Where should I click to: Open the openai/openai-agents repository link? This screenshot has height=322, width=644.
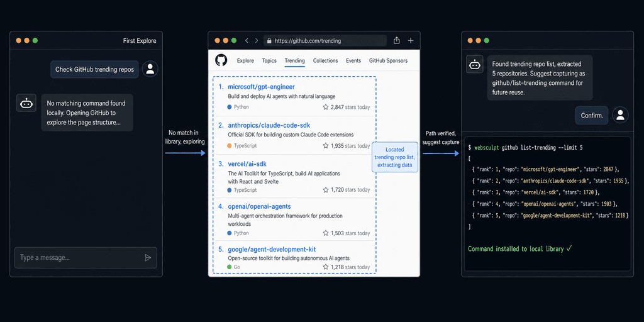point(259,206)
